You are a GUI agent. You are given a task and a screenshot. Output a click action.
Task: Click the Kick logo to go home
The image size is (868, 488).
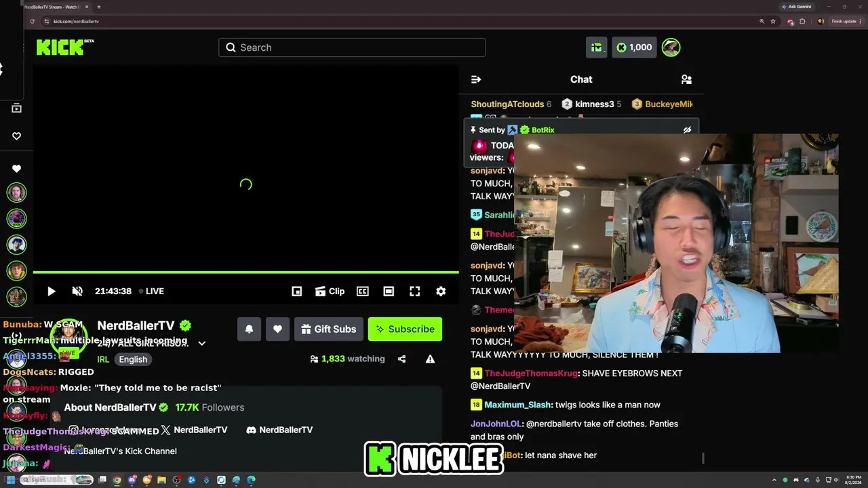coord(64,47)
